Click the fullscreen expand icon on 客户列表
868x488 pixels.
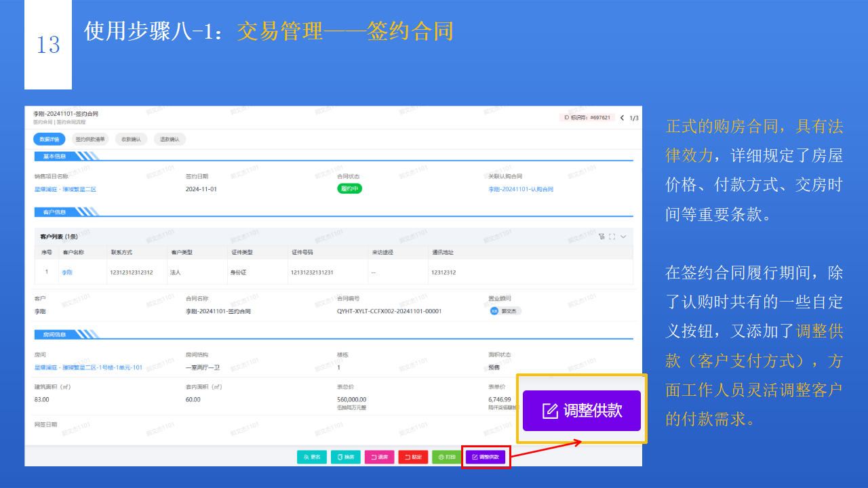pyautogui.click(x=612, y=237)
